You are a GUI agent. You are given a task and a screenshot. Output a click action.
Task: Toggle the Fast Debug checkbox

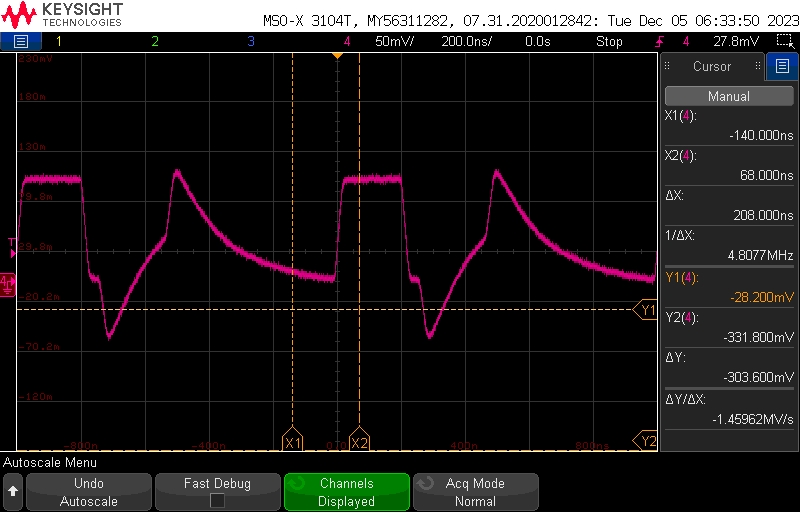tap(217, 501)
